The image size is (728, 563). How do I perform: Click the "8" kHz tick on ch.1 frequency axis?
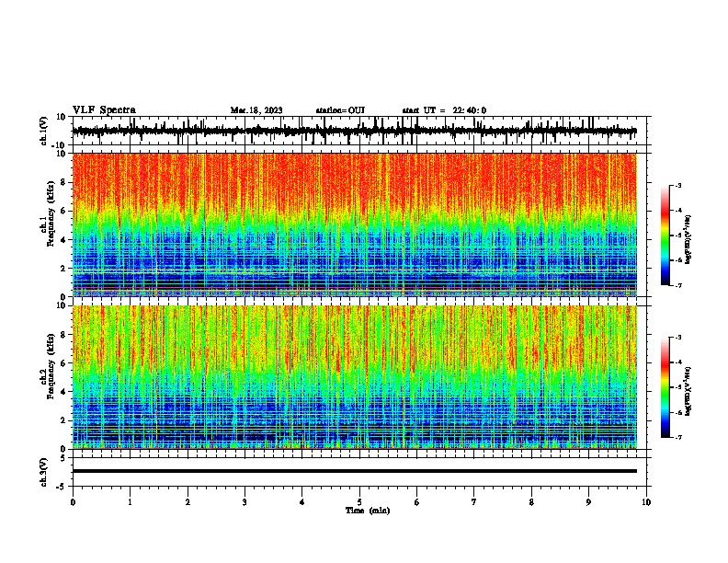tap(63, 182)
